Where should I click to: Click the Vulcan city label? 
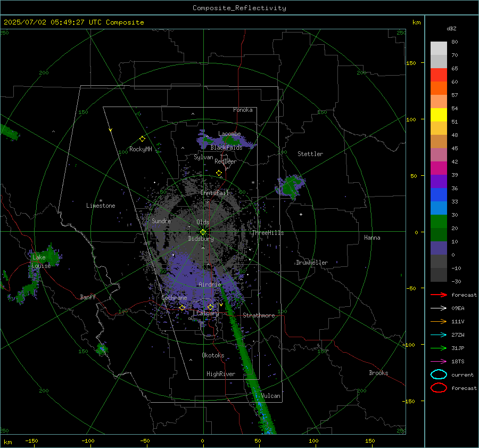point(271,396)
